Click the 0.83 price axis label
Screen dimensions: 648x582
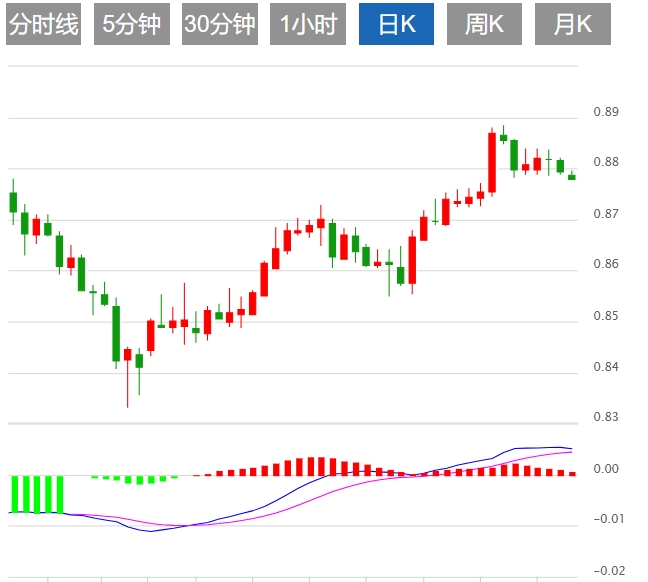coord(605,417)
